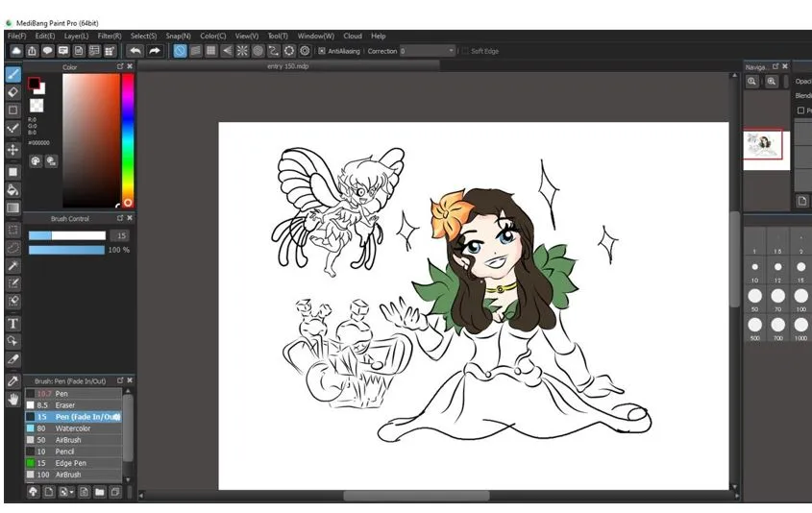
Task: Click the duplicate brush icon
Action: (115, 492)
